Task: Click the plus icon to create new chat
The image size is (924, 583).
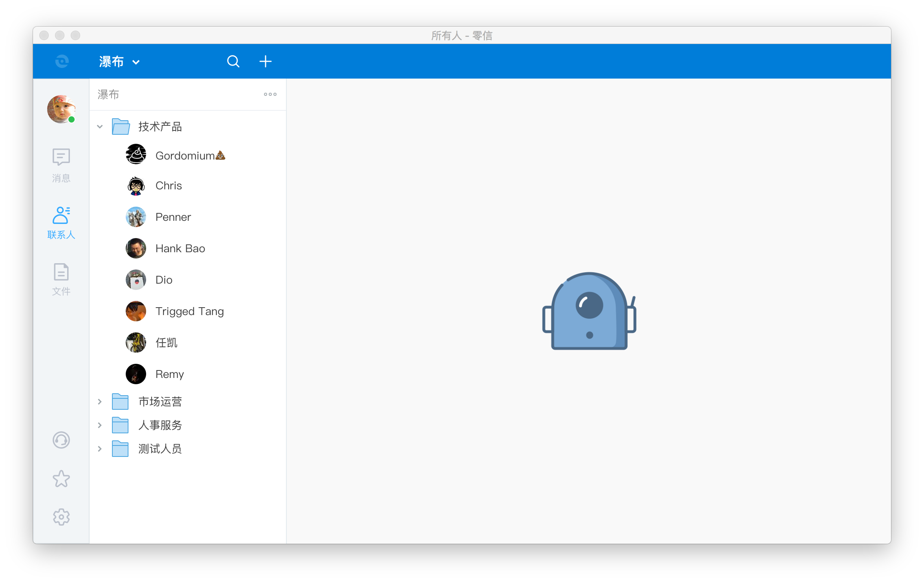Action: click(x=266, y=61)
